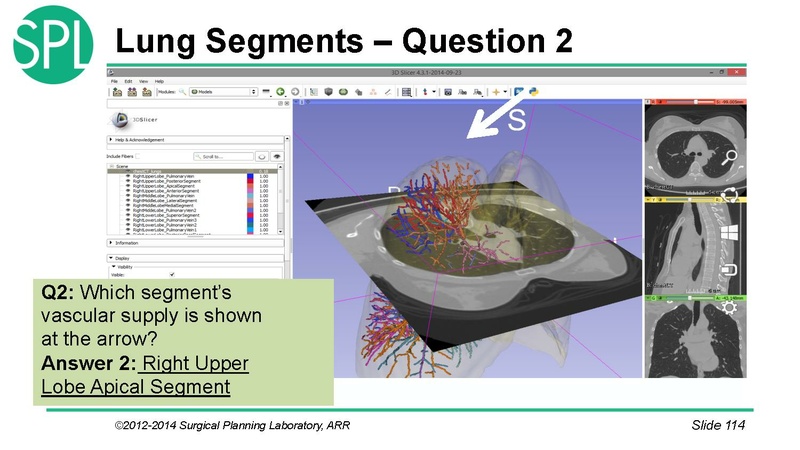Click RightMiddleLobe_PulmonaryVein2 row text
800x450 pixels.
[x=164, y=210]
